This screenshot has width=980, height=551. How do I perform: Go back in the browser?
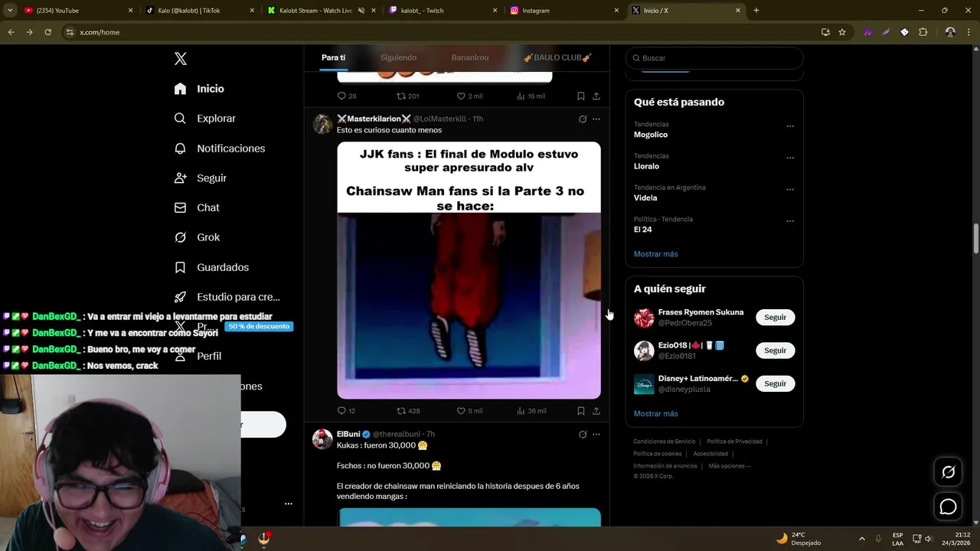[x=11, y=32]
